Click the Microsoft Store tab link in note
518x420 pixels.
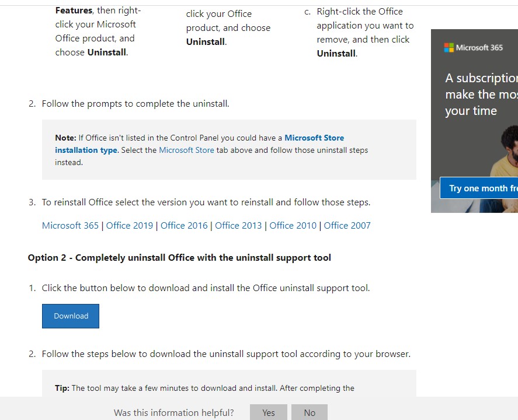[186, 150]
